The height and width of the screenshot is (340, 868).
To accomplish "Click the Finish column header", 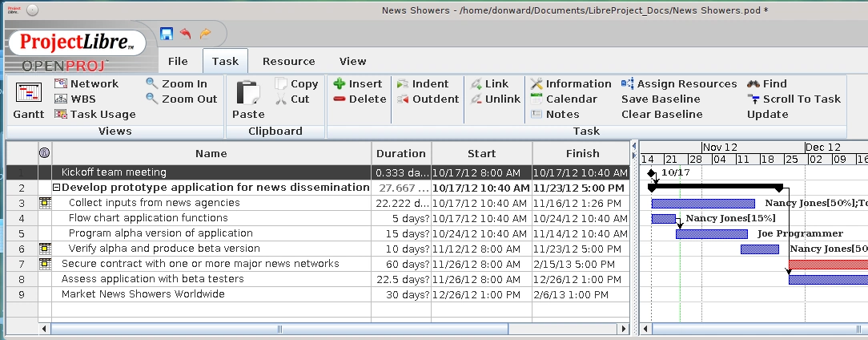I will click(x=582, y=154).
